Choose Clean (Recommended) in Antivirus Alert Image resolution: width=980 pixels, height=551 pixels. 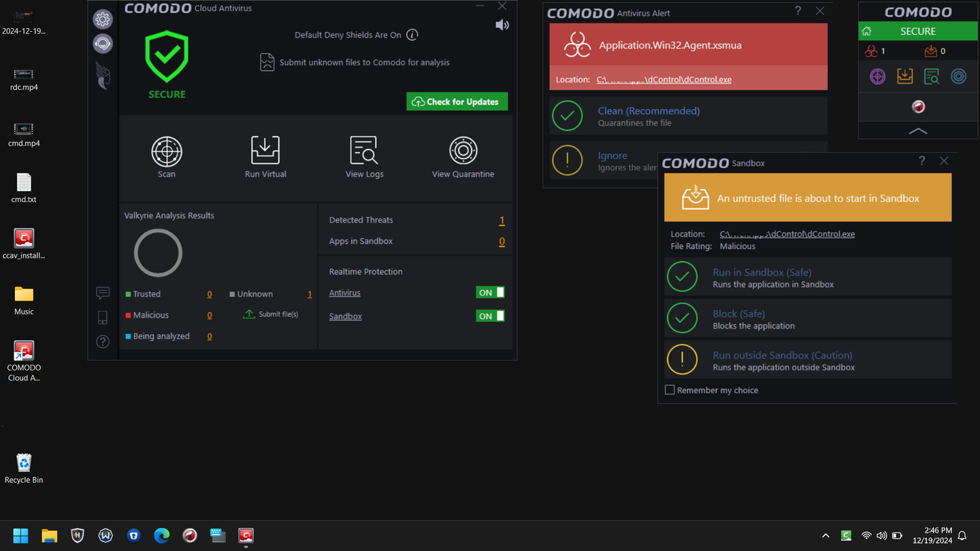coord(688,116)
